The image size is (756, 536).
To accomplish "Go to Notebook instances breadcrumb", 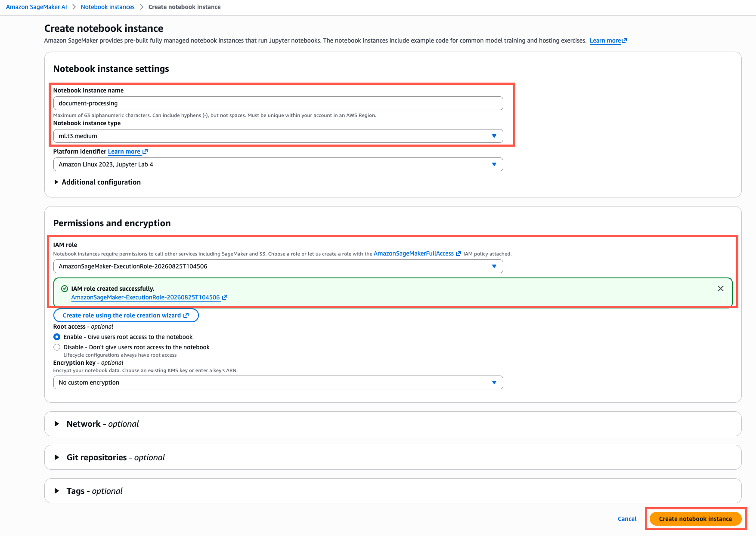I will [x=108, y=7].
